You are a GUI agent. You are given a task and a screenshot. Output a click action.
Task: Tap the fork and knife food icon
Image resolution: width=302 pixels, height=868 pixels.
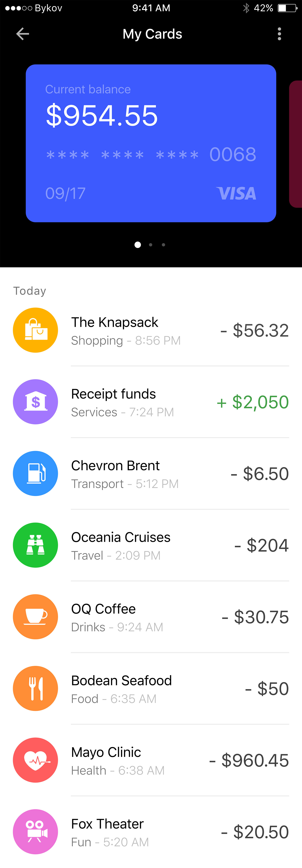coord(35,688)
